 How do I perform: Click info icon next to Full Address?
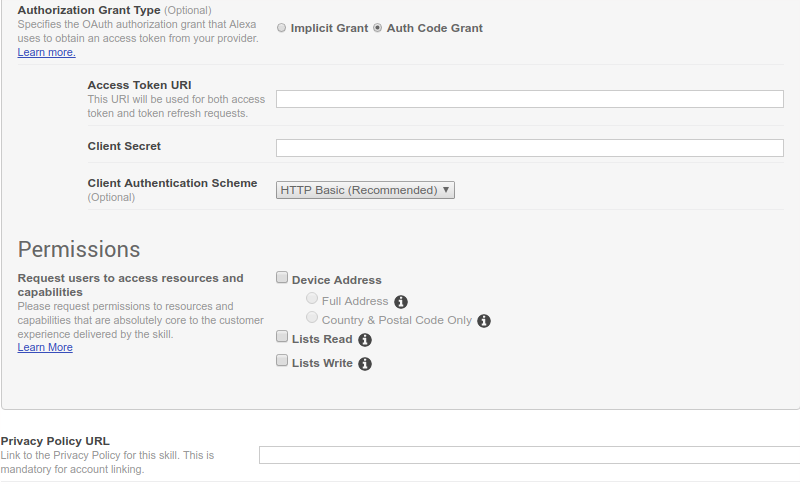401,302
